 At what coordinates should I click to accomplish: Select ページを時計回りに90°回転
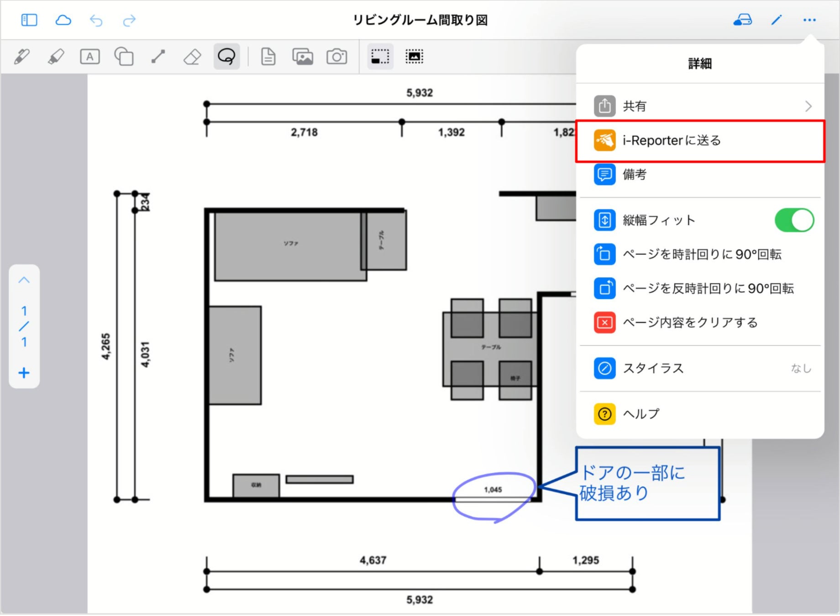point(700,254)
